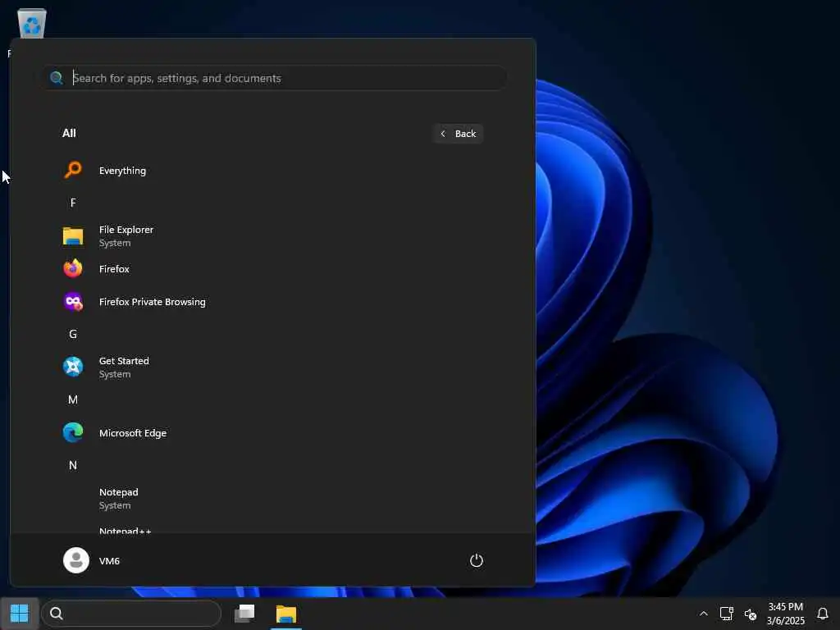Click the letter N group header

(73, 466)
